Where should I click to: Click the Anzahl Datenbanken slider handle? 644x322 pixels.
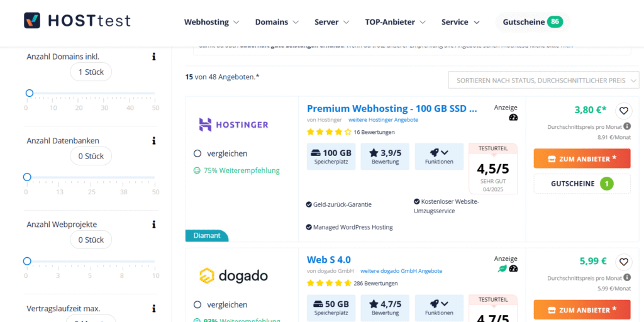(27, 177)
